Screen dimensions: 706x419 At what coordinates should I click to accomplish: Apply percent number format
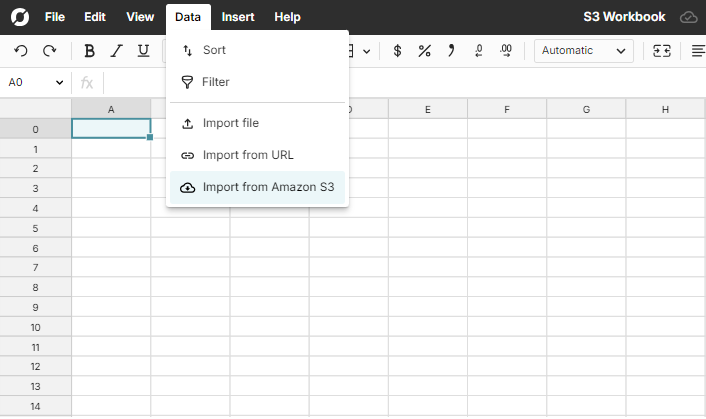click(425, 51)
